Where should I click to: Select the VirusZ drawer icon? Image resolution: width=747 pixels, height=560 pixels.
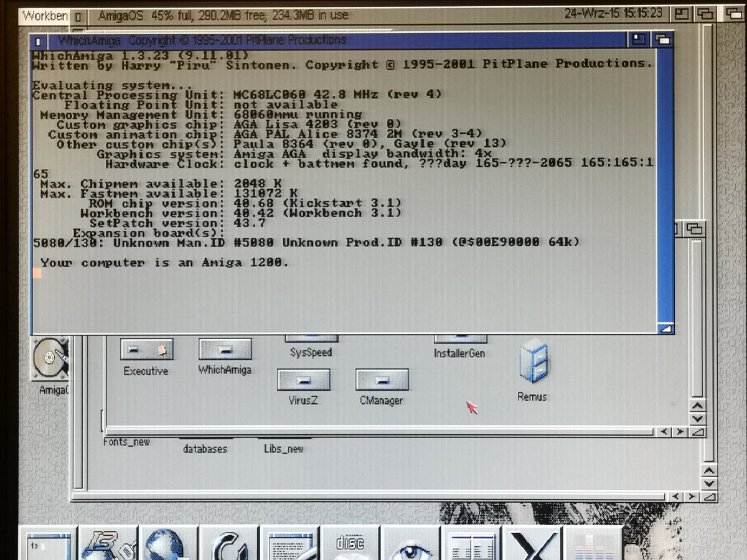[304, 380]
